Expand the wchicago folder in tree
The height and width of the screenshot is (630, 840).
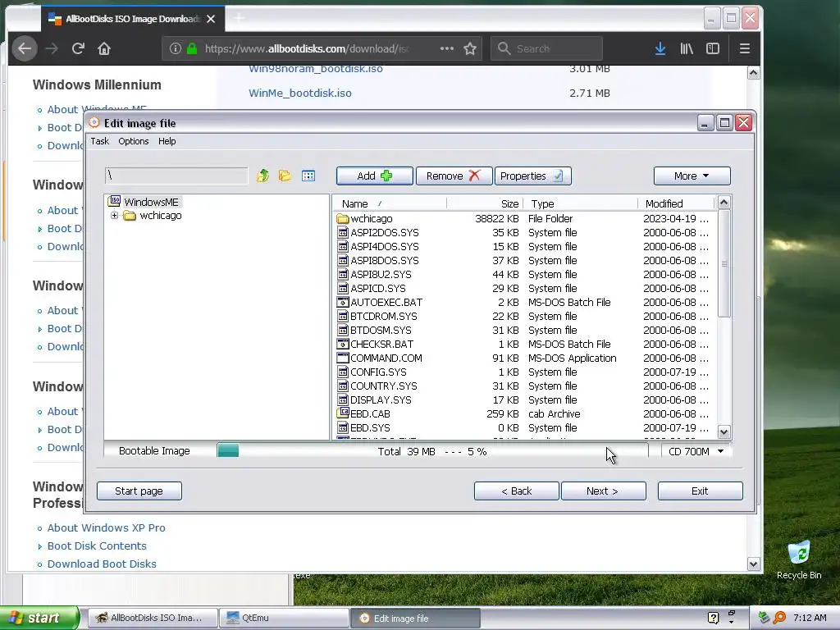click(114, 216)
